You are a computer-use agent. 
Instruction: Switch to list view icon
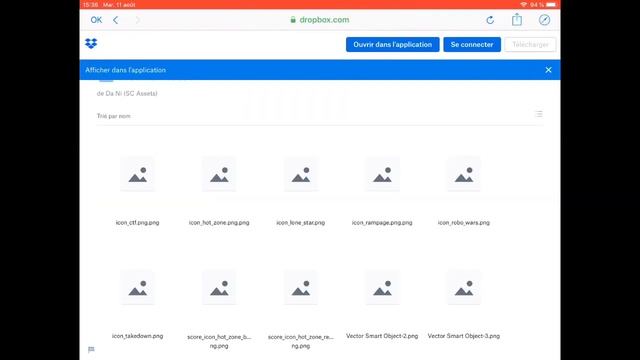pos(539,114)
